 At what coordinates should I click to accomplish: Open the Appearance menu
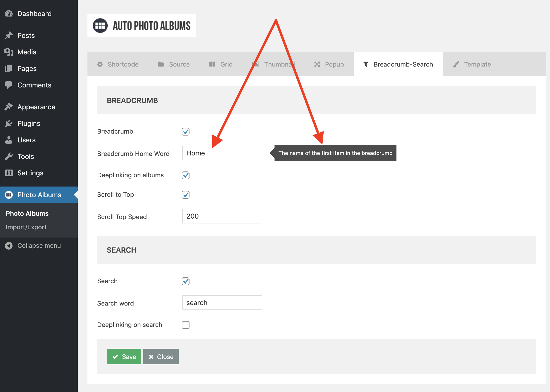(39, 107)
